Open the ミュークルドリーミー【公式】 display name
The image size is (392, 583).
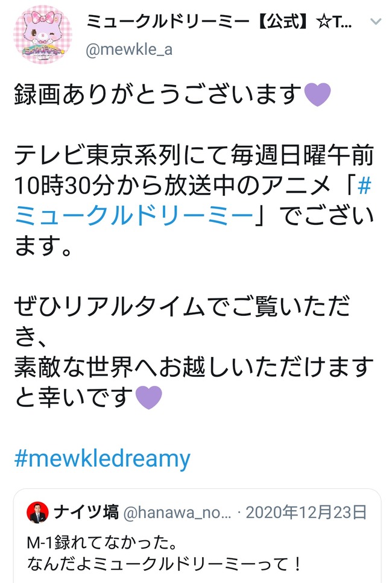(x=219, y=22)
